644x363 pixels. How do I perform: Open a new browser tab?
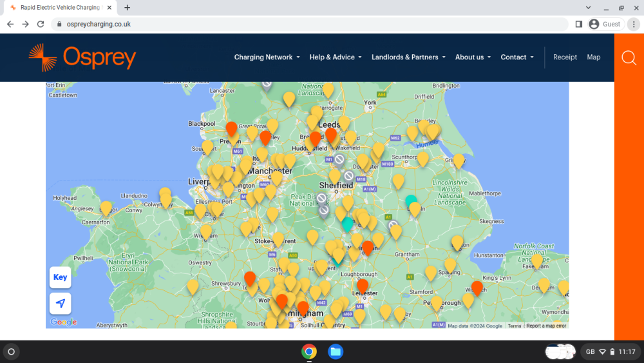tap(128, 7)
